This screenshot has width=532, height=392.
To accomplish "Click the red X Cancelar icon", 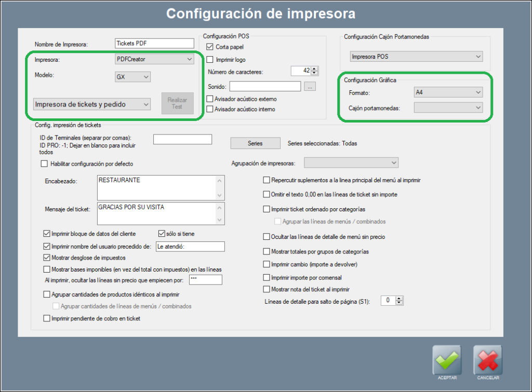I will click(x=488, y=360).
